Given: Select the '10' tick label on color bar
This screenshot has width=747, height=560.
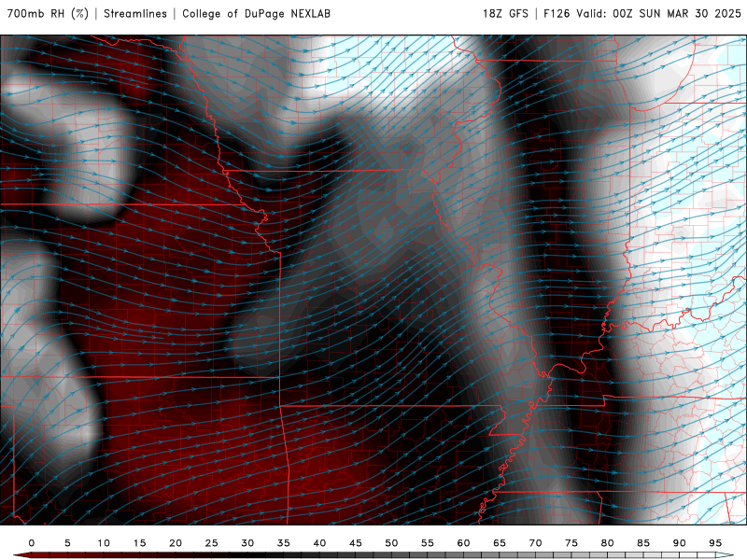Looking at the screenshot, I should (x=104, y=543).
